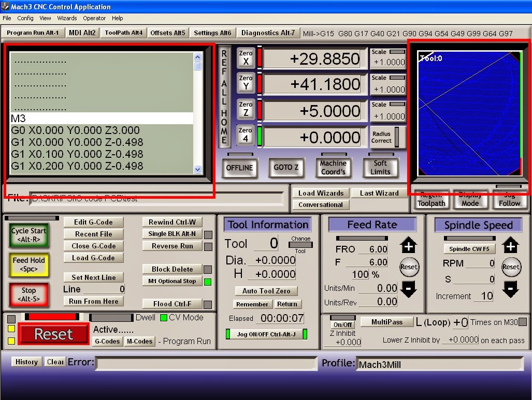Zero the Z axis
The image size is (532, 400).
(246, 109)
